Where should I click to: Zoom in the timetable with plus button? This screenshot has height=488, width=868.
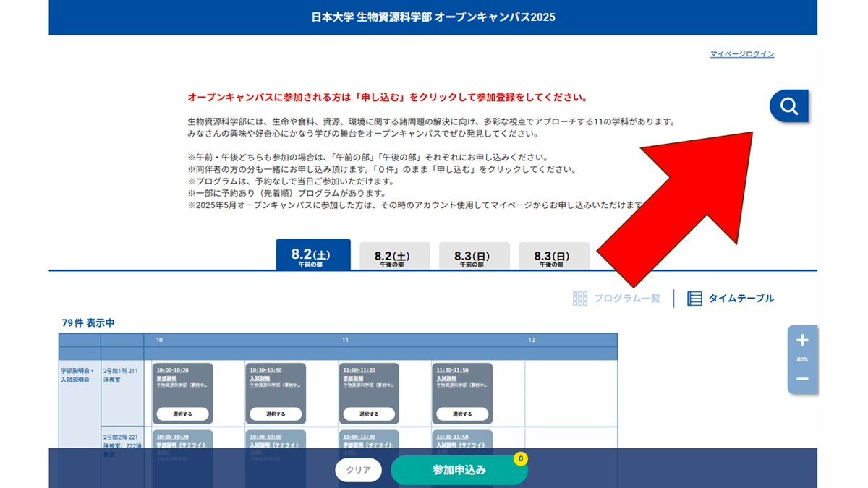coord(802,341)
